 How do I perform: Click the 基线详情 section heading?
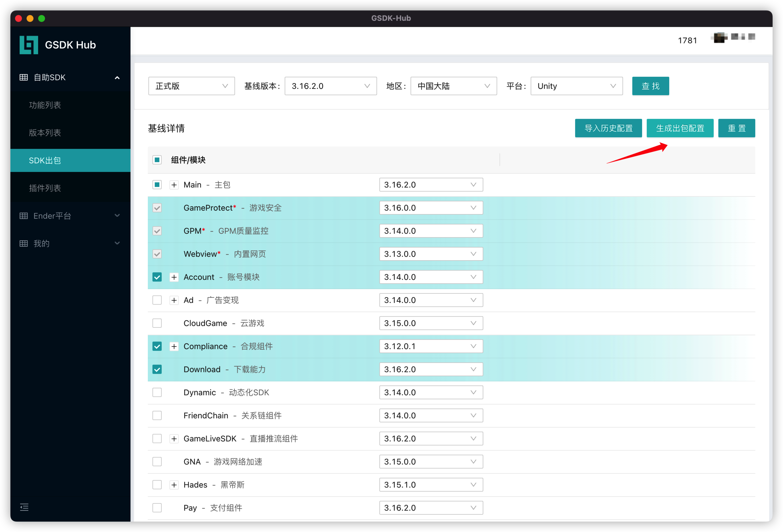(x=166, y=128)
